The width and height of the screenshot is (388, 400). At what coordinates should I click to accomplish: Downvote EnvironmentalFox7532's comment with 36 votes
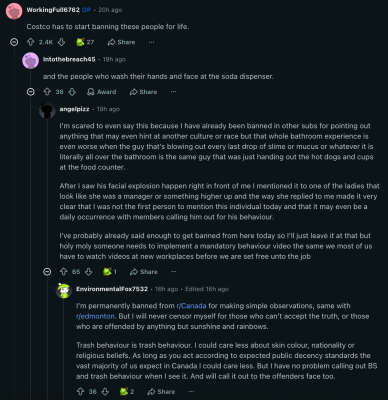pos(105,391)
